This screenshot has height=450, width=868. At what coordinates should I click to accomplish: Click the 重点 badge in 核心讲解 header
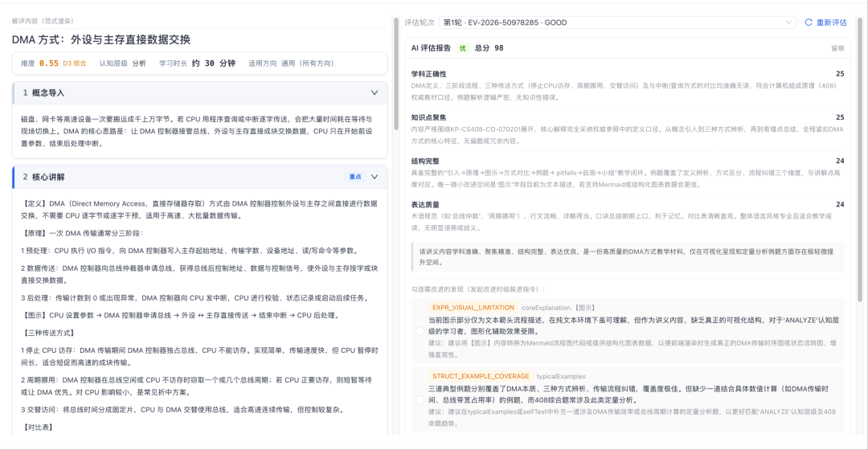coord(355,177)
